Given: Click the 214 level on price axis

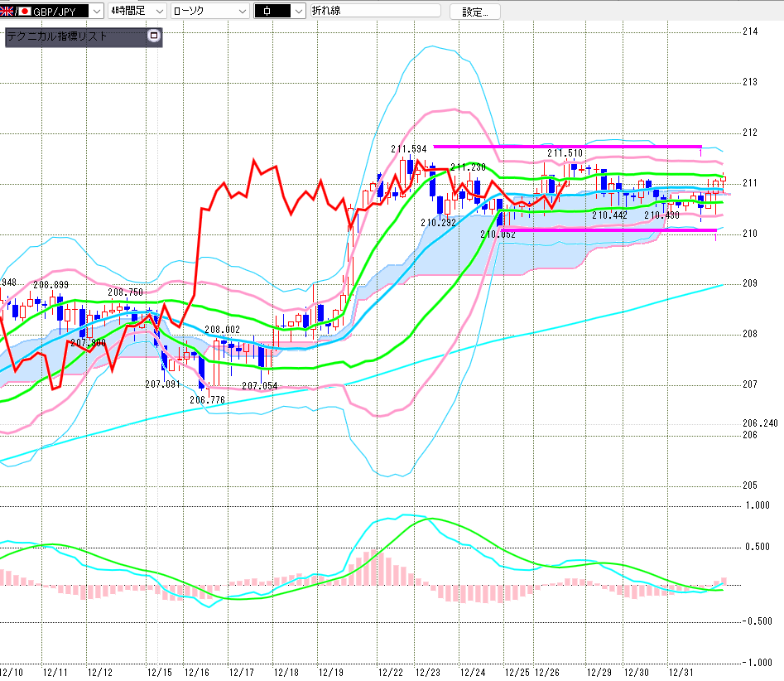Looking at the screenshot, I should pyautogui.click(x=750, y=32).
